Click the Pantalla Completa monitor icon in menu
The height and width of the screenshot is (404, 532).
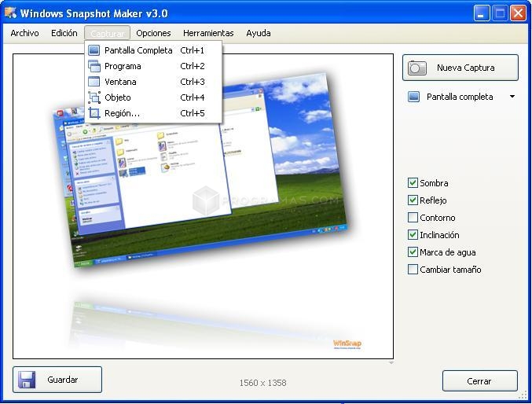click(94, 50)
